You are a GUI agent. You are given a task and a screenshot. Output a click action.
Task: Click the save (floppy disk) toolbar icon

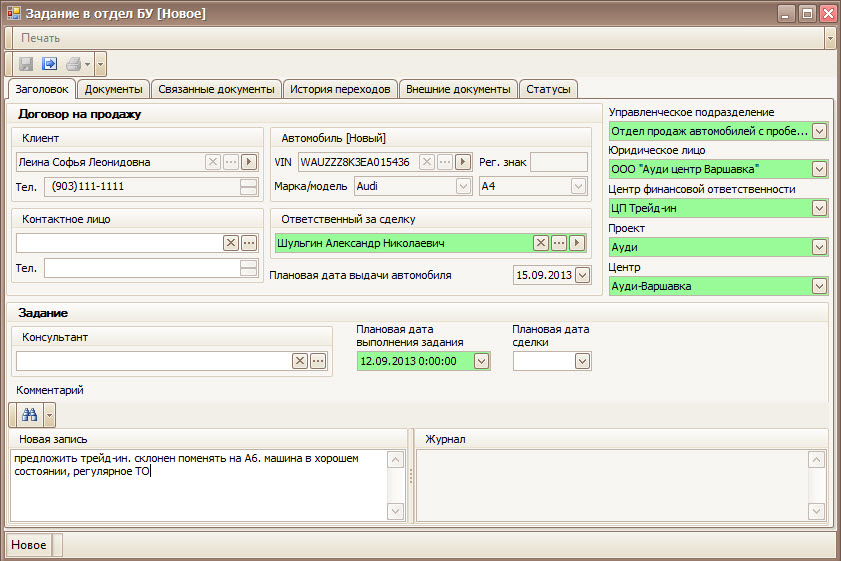(x=26, y=64)
